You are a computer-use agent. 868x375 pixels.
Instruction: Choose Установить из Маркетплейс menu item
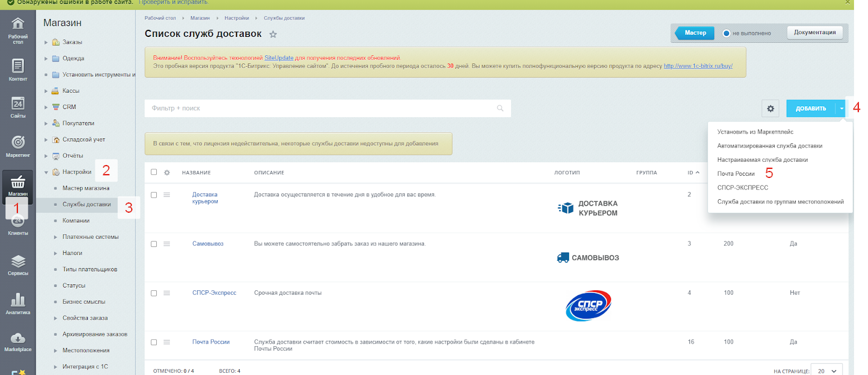pyautogui.click(x=755, y=132)
